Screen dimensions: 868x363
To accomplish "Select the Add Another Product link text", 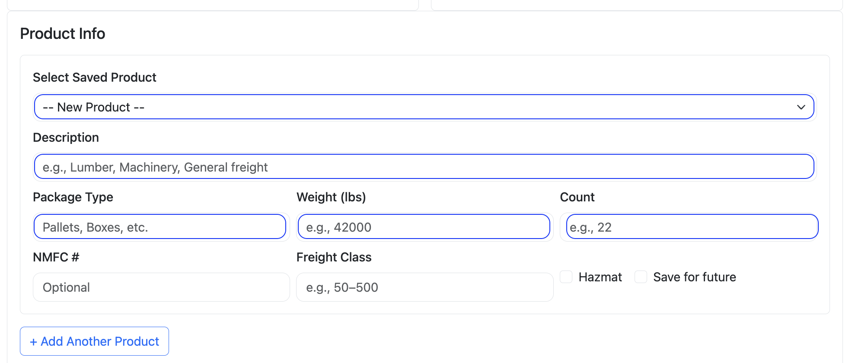I will pyautogui.click(x=94, y=341).
